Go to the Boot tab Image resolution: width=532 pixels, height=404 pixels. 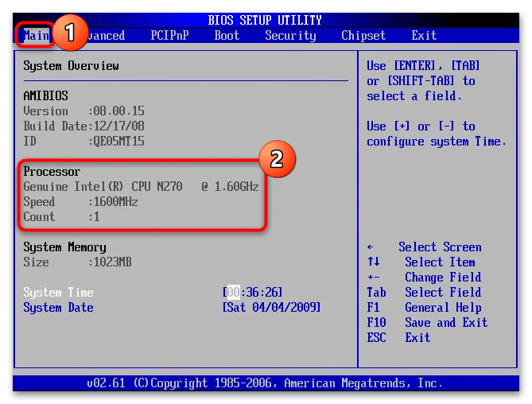(227, 36)
